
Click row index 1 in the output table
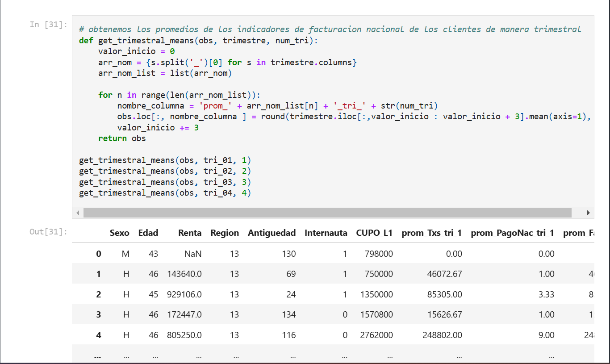[98, 274]
